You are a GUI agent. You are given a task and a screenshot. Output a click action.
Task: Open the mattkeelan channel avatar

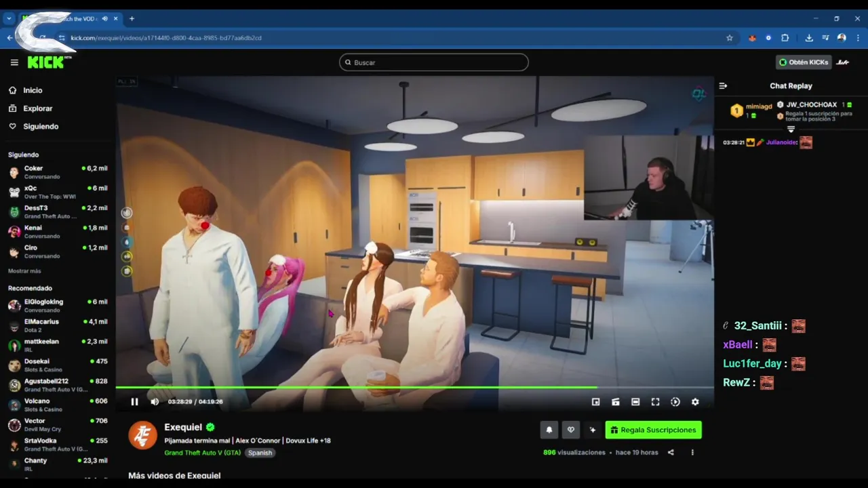click(x=14, y=346)
